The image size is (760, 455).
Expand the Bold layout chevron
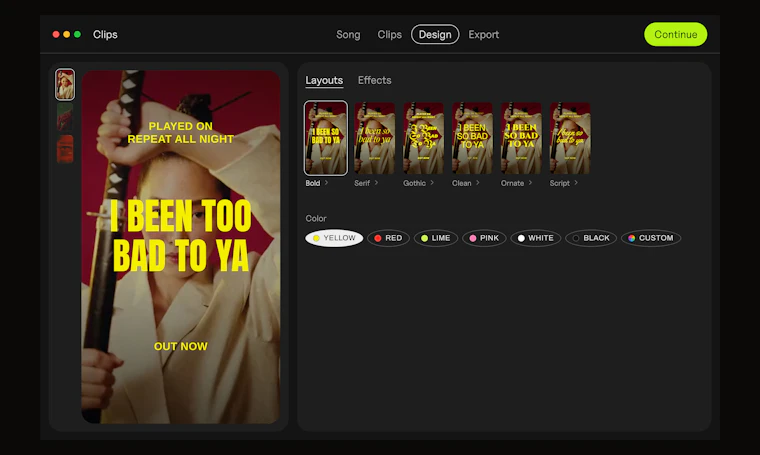(x=326, y=183)
